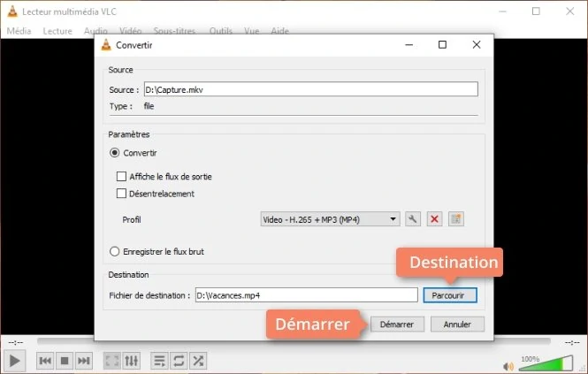Close the Convertir dialog
Viewport: 588px width, 374px height.
pyautogui.click(x=477, y=44)
